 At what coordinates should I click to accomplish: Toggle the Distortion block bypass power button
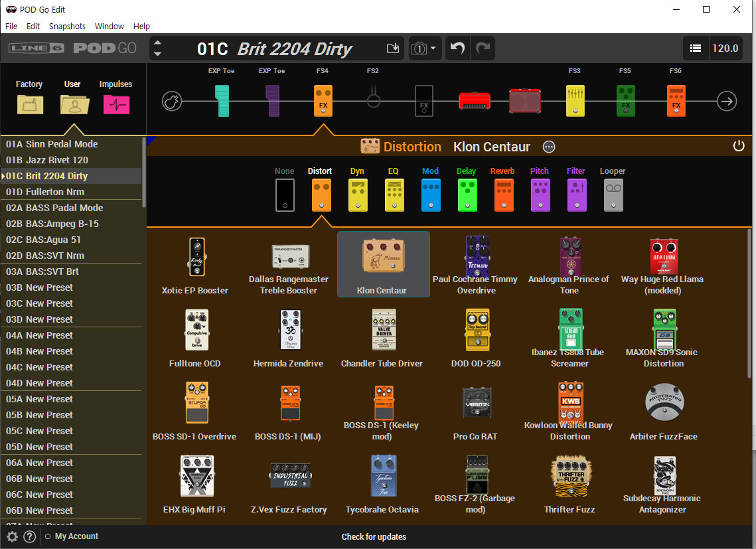coord(739,145)
